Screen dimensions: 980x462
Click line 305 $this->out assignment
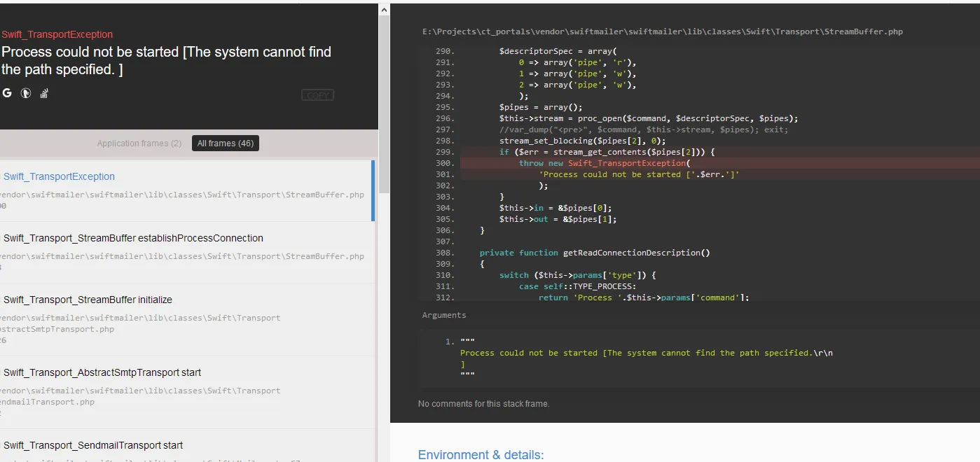(558, 219)
